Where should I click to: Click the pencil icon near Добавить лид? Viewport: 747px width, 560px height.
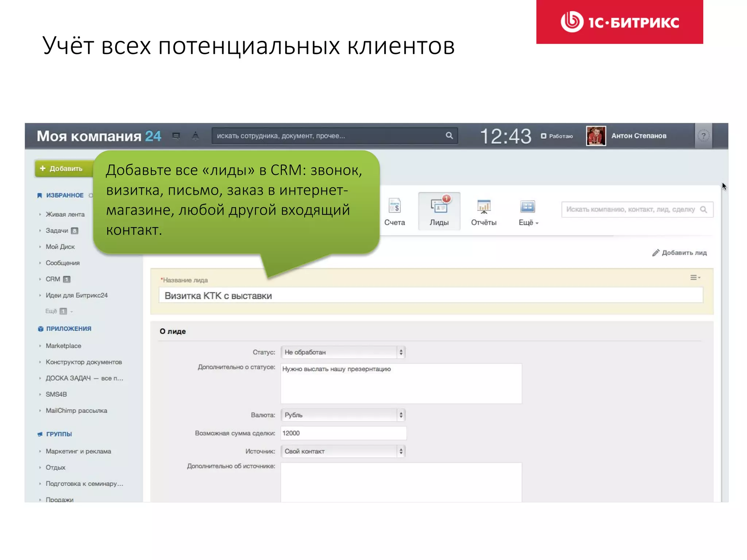[655, 253]
